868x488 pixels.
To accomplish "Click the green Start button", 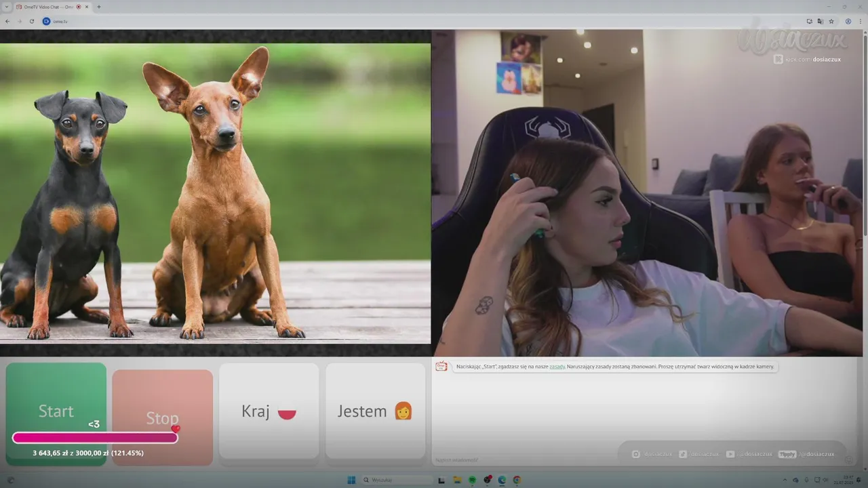I will (56, 413).
